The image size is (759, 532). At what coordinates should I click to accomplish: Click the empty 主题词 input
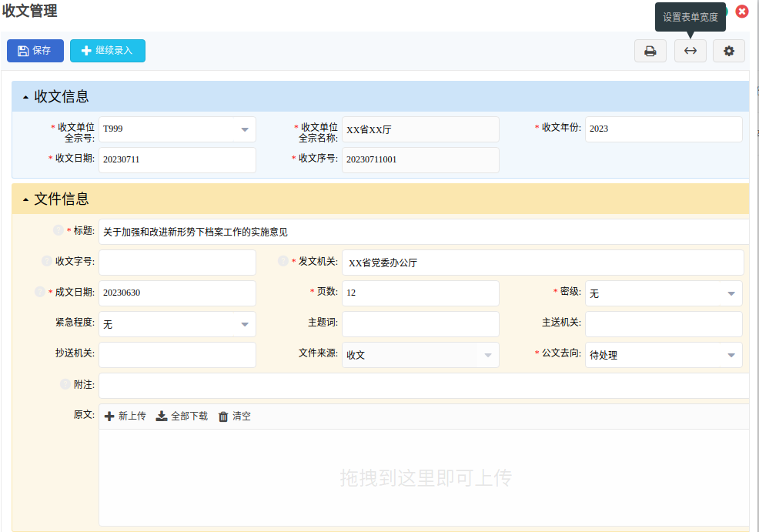pos(420,324)
